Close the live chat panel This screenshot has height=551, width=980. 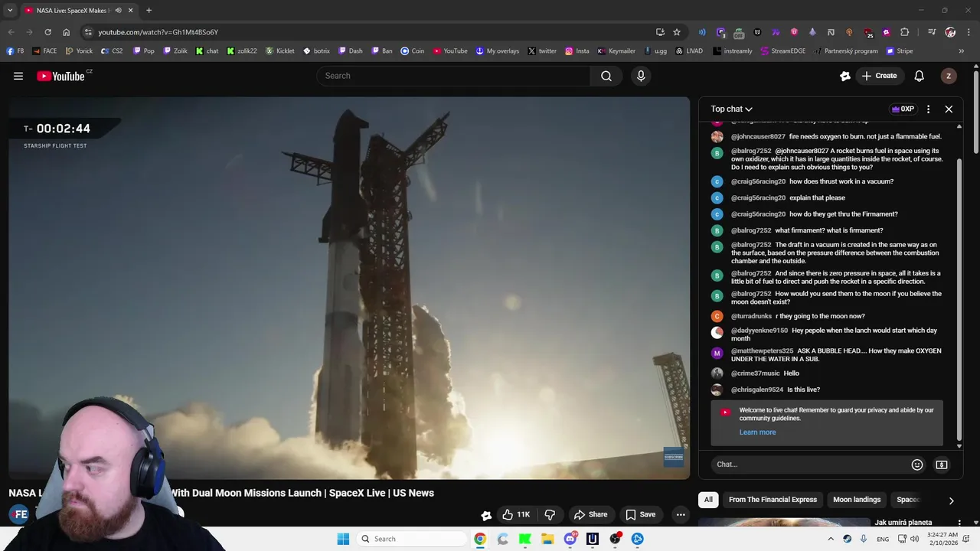pyautogui.click(x=949, y=109)
